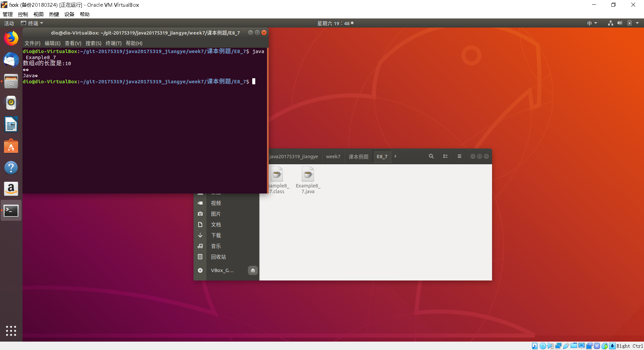Toggle list view in Files window
The image size is (644, 350).
[445, 156]
